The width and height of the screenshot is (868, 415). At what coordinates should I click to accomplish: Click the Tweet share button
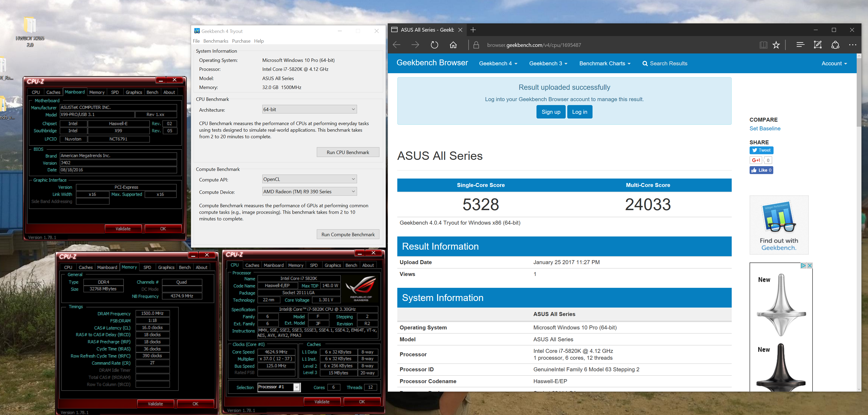(761, 150)
